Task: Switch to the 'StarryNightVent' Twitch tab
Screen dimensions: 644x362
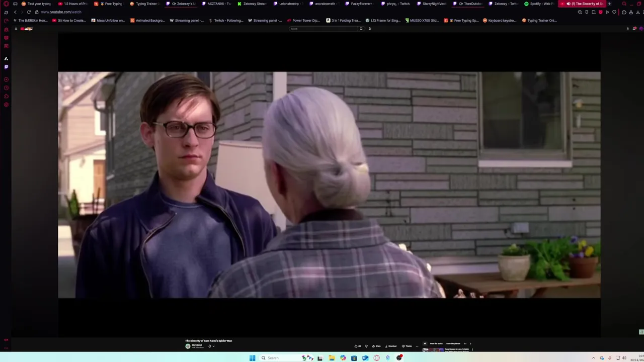Action: coord(432,4)
